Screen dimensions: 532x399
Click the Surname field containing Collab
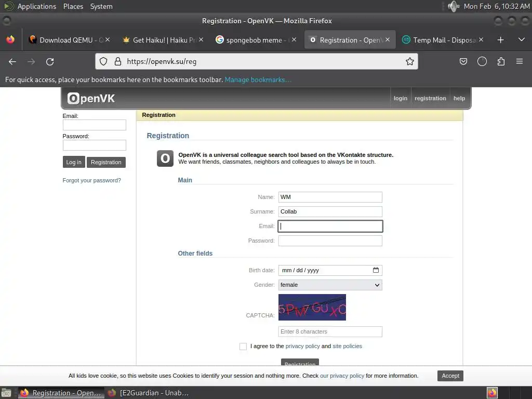[x=330, y=212]
